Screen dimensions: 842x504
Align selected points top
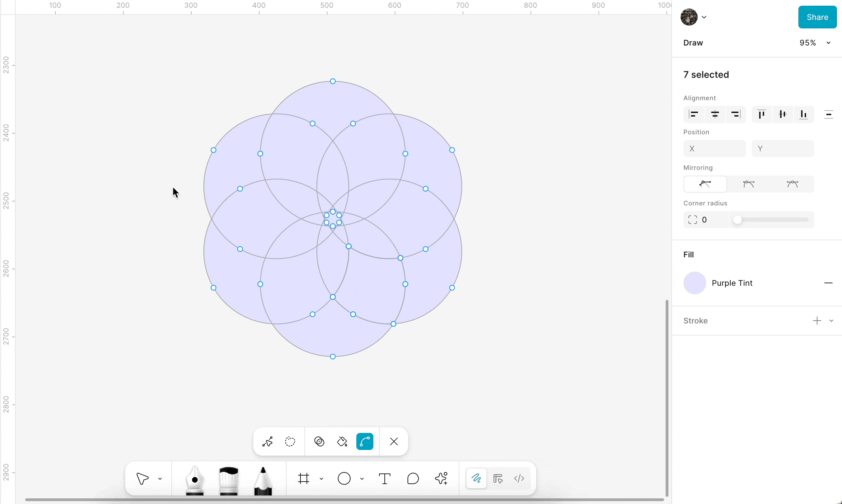(x=762, y=114)
